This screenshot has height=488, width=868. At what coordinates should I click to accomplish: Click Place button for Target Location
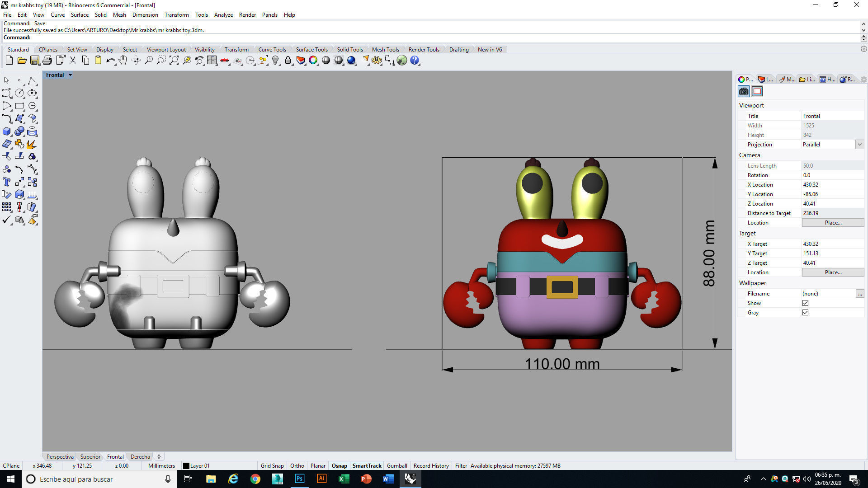(x=833, y=272)
